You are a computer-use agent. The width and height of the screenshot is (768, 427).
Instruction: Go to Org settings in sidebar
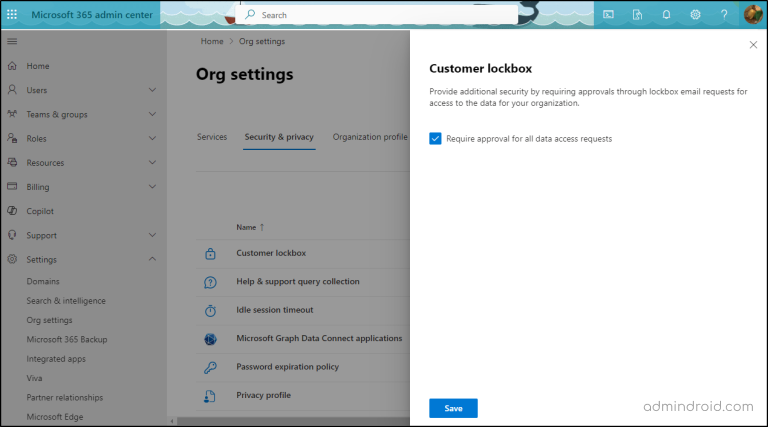click(49, 320)
